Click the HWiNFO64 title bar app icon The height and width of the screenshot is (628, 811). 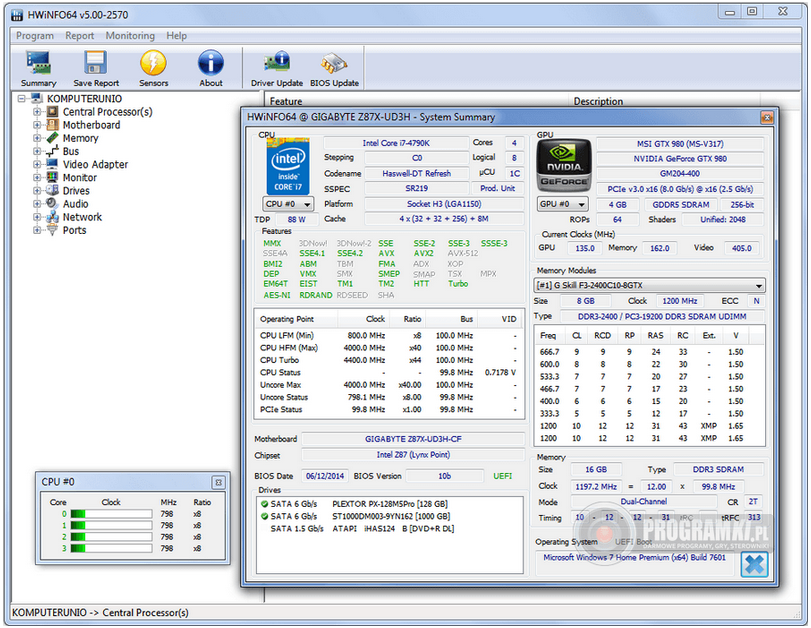click(17, 14)
